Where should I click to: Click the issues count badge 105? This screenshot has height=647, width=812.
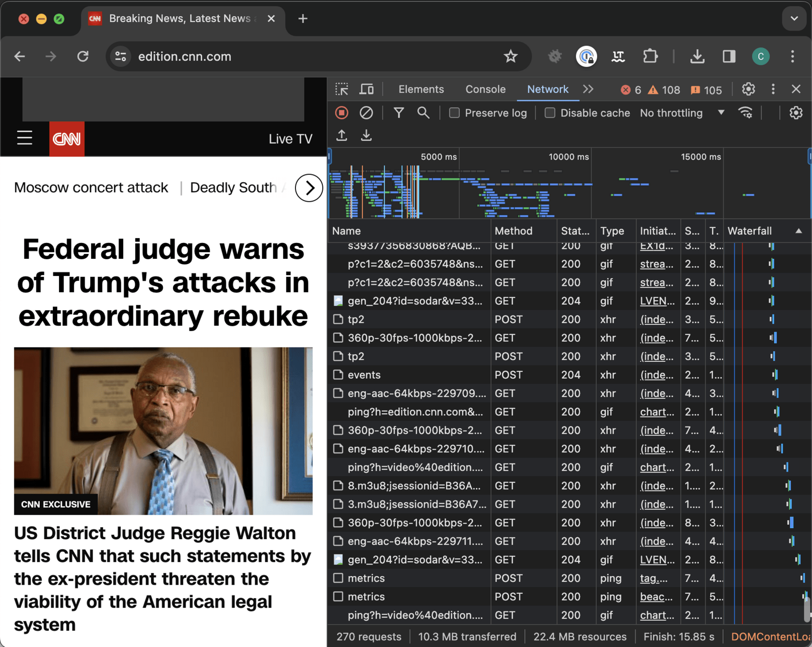(706, 90)
